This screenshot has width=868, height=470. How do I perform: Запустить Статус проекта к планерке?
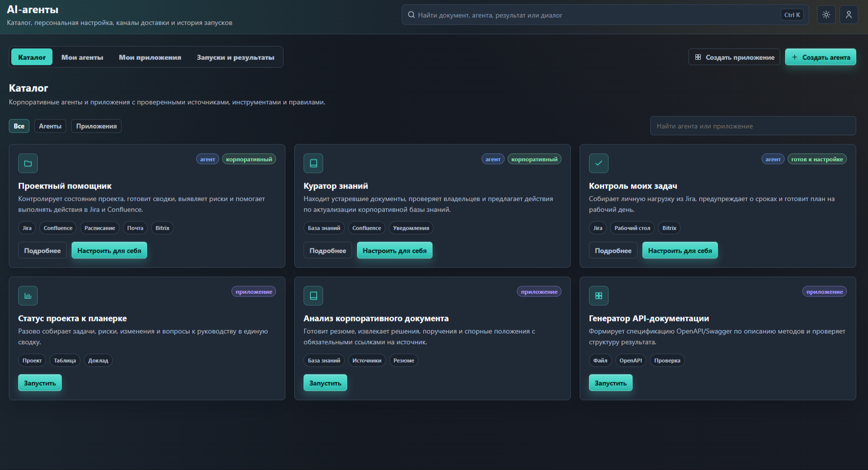(x=40, y=383)
